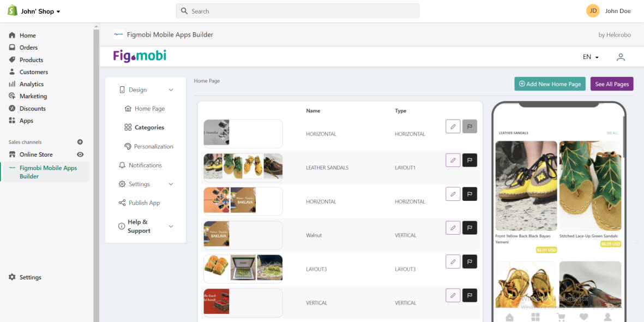Toggle the gray flag on first HORIZONTAL row
The image size is (644, 322).
pyautogui.click(x=470, y=127)
